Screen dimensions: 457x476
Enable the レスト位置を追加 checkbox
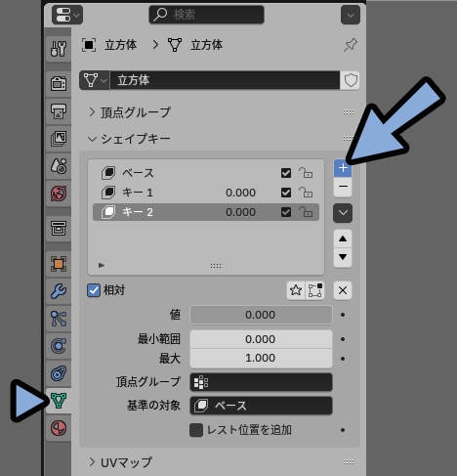[196, 430]
